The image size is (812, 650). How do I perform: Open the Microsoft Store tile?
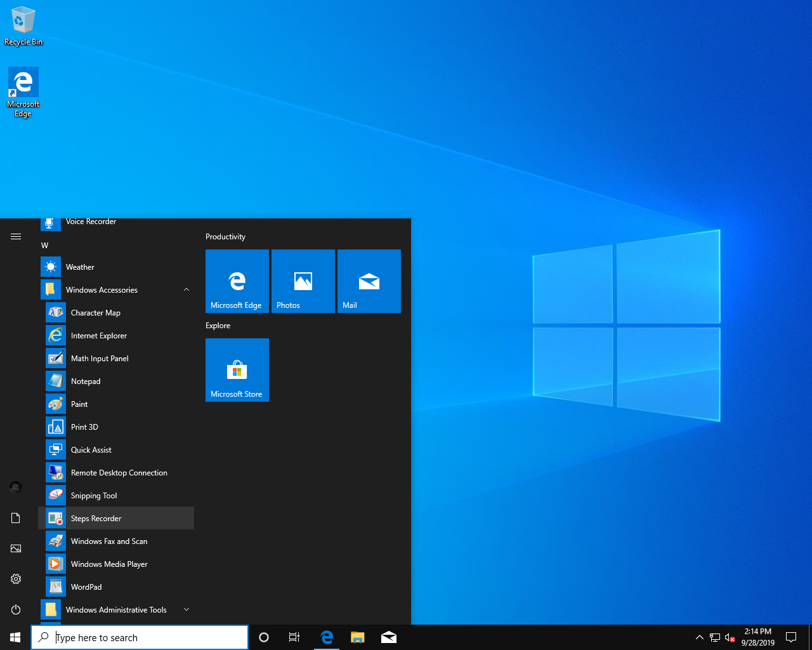tap(237, 370)
